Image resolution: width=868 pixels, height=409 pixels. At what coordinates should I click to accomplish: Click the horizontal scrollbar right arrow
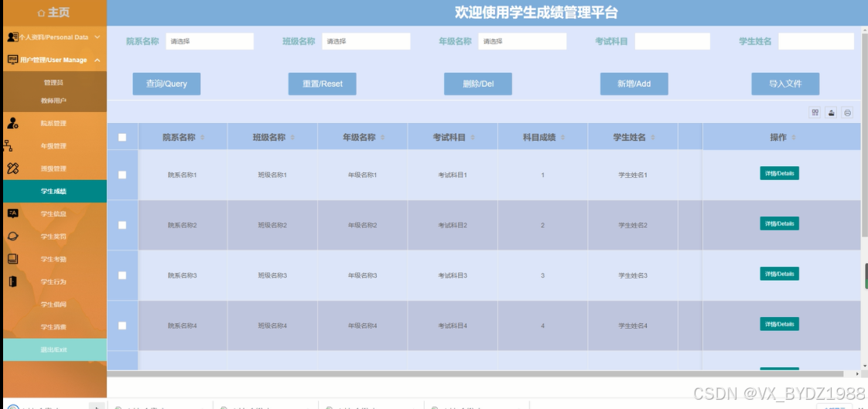(x=857, y=374)
